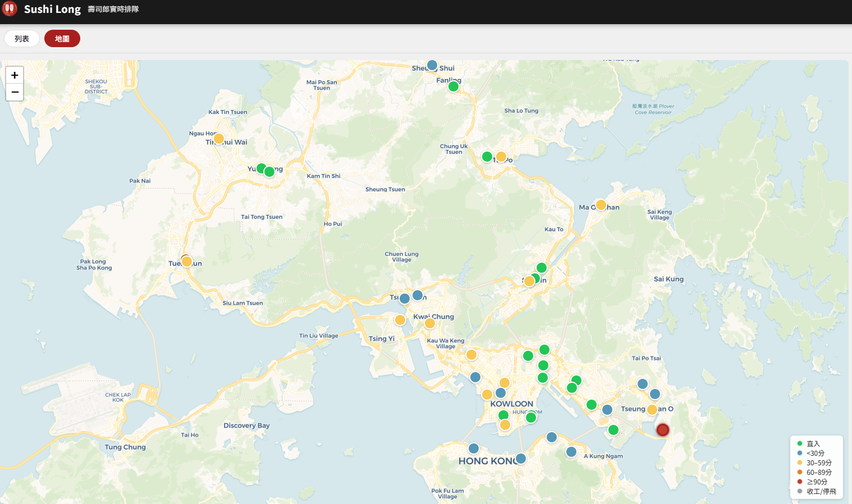This screenshot has height=504, width=852.
Task: Click the 30–59分 legend label
Action: tap(819, 463)
